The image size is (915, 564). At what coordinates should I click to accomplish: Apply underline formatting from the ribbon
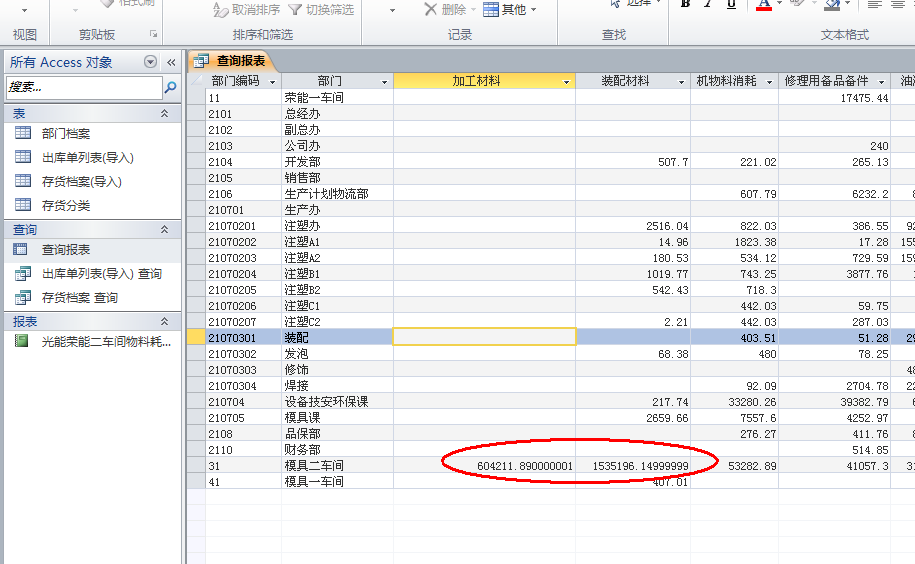click(x=731, y=5)
